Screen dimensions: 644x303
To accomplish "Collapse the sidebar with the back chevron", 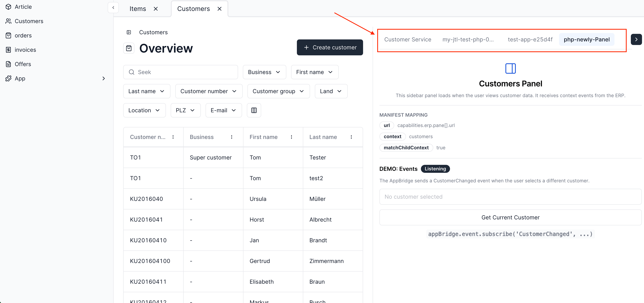I will click(x=113, y=8).
